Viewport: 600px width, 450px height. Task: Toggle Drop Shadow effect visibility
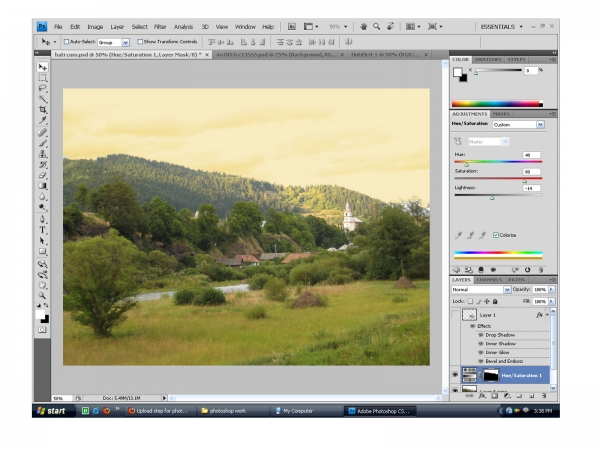pyautogui.click(x=481, y=335)
